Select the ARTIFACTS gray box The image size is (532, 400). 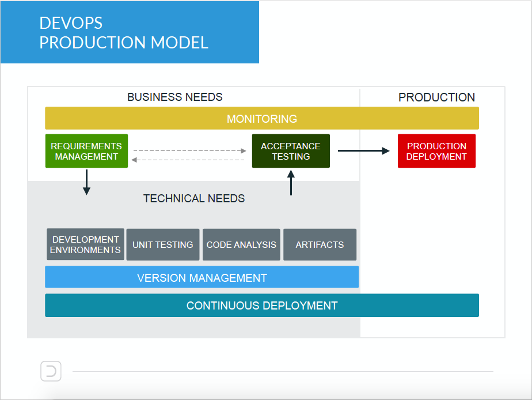pos(320,244)
